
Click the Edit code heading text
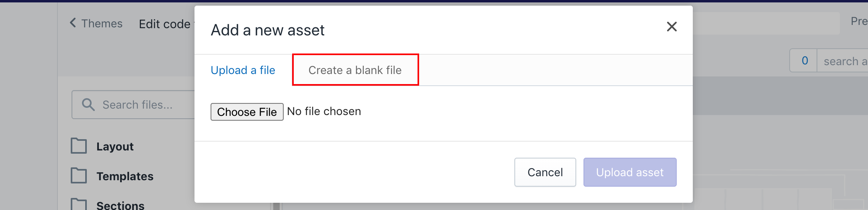click(x=165, y=24)
